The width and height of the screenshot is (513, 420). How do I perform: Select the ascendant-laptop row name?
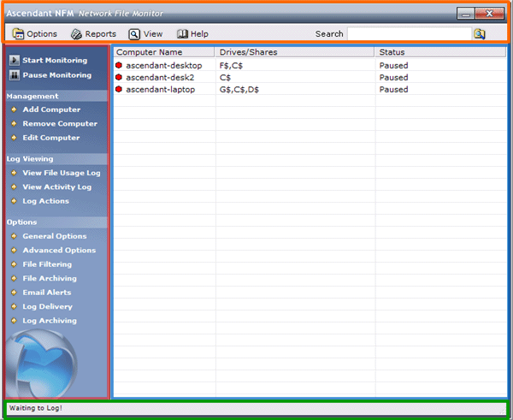click(x=161, y=89)
